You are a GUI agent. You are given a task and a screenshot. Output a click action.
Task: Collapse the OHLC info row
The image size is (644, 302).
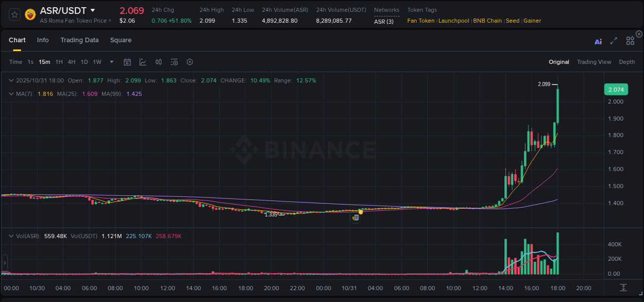coord(11,80)
